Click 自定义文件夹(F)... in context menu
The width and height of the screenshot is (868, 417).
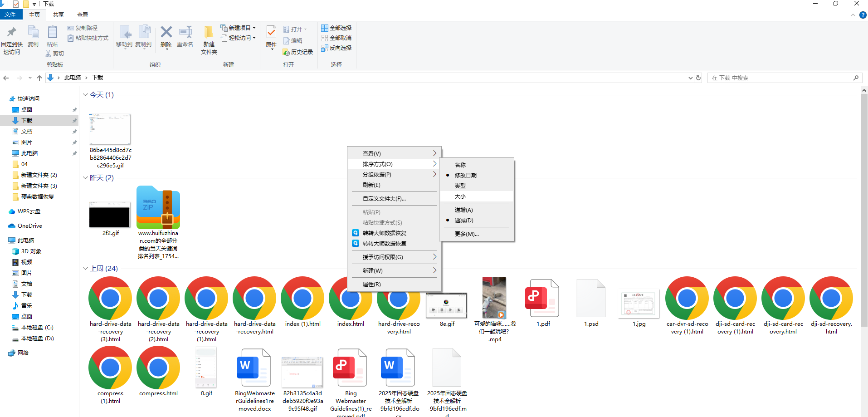click(x=394, y=198)
